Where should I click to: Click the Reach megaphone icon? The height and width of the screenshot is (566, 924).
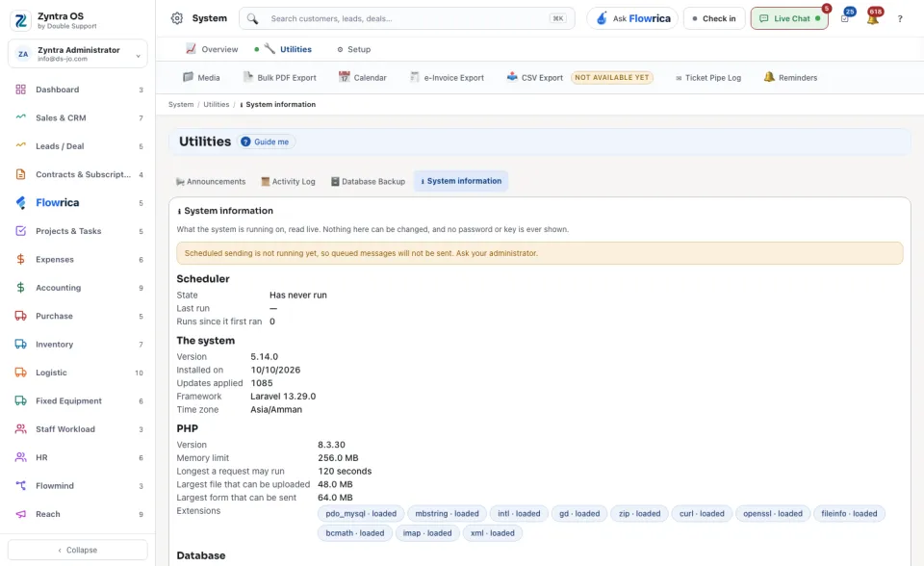click(20, 514)
